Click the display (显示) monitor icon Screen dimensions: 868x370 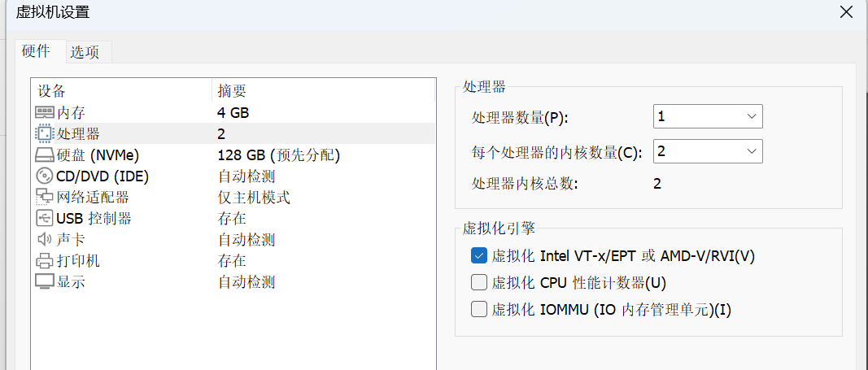click(x=45, y=281)
